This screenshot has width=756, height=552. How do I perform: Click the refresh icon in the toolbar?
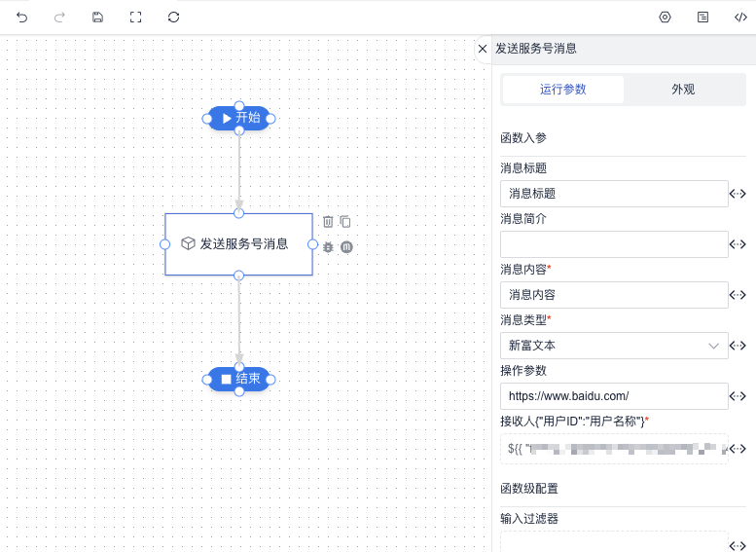coord(173,18)
